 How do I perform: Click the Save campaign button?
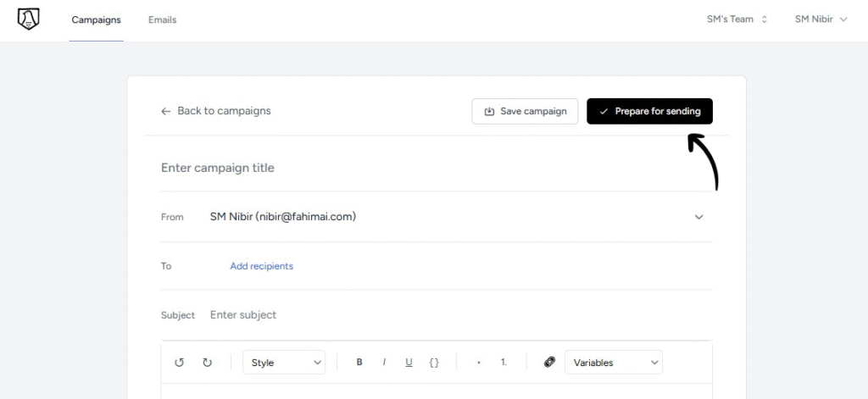(x=525, y=111)
